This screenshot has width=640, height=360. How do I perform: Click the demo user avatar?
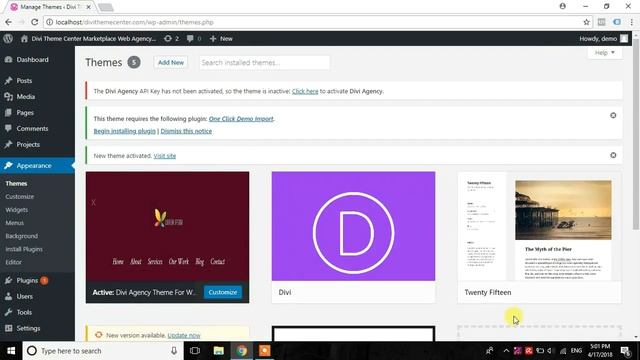[624, 39]
